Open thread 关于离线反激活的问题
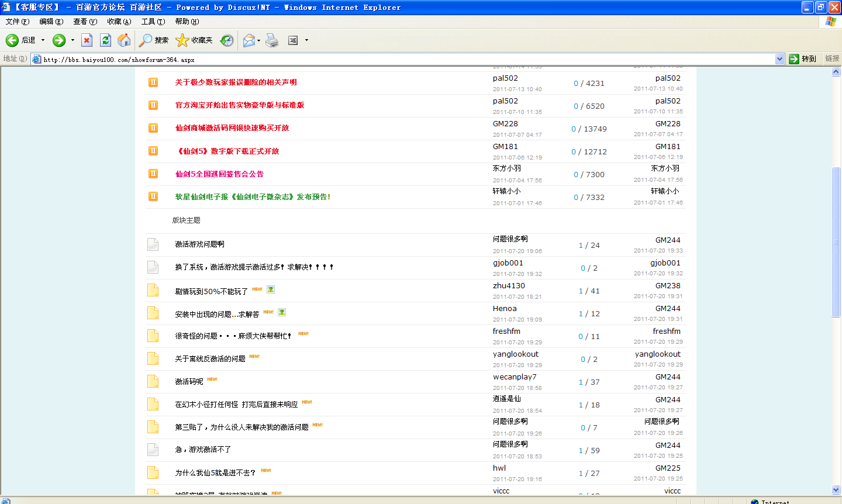Screen dimensions: 842x504 [210, 358]
